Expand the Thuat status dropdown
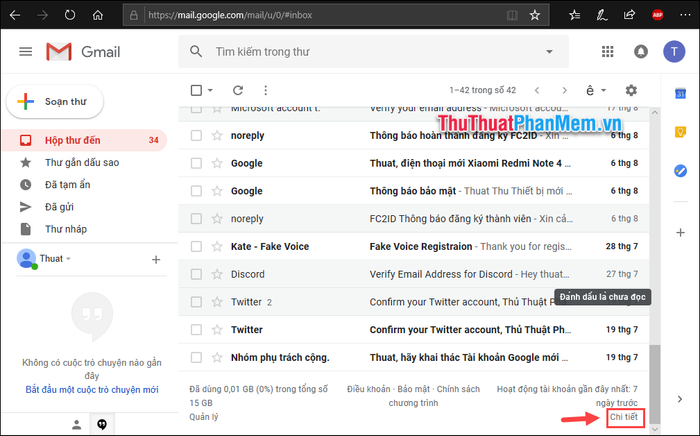The height and width of the screenshot is (436, 700). (68, 259)
